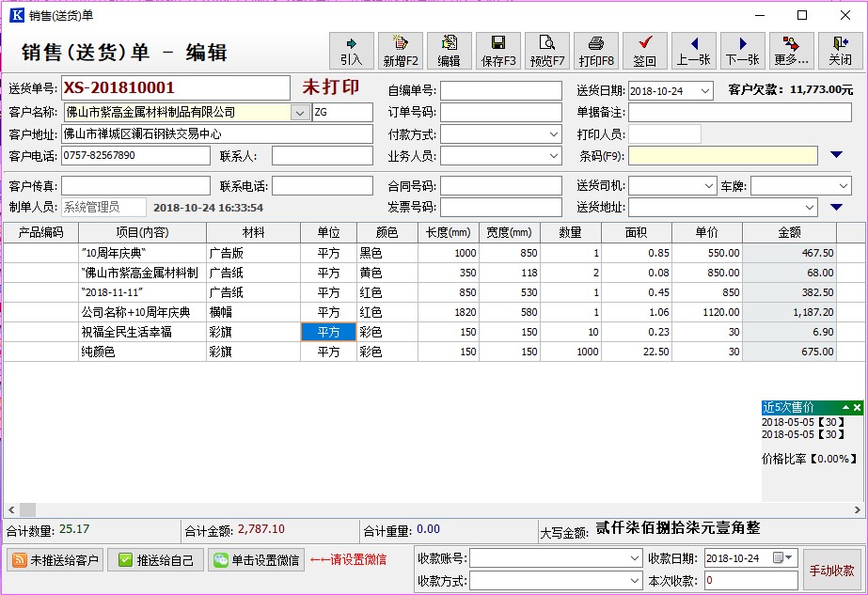The width and height of the screenshot is (868, 595).
Task: Click the 2018-05-05【30】 first price history entry
Action: pyautogui.click(x=803, y=422)
